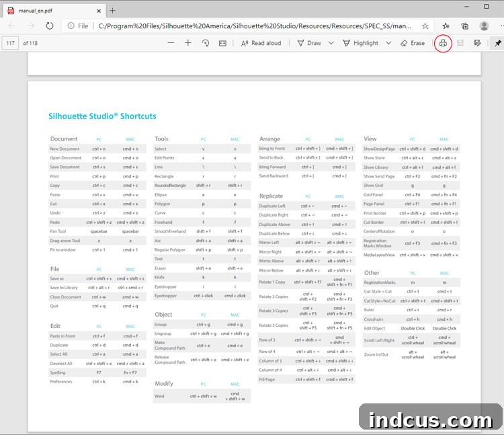Rotate the PDF page
504x435 pixels.
pyautogui.click(x=206, y=43)
